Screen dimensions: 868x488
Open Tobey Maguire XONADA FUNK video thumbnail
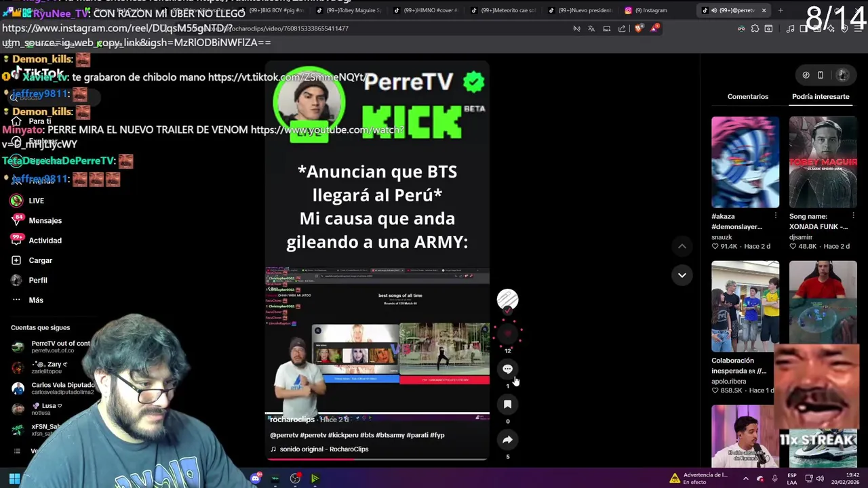(x=823, y=162)
